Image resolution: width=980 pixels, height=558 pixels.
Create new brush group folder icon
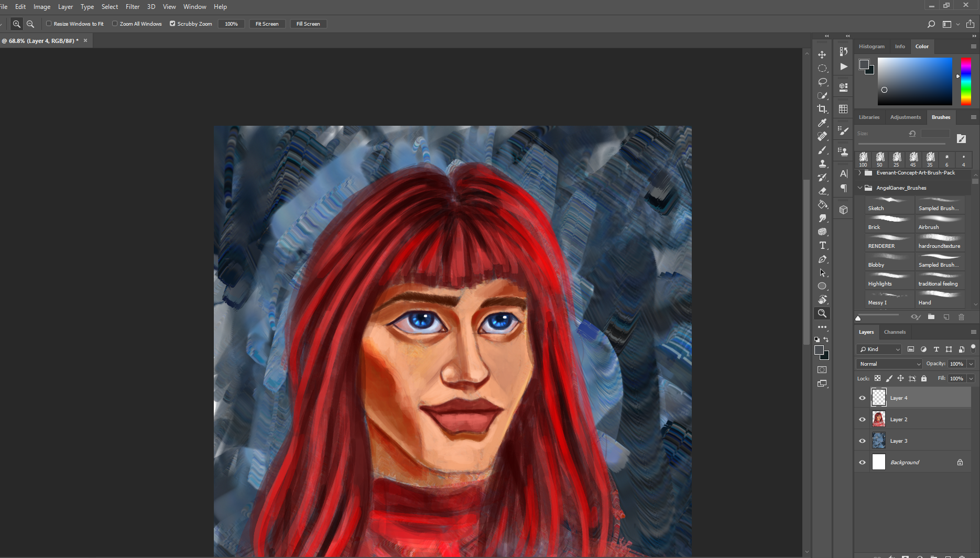[931, 317]
